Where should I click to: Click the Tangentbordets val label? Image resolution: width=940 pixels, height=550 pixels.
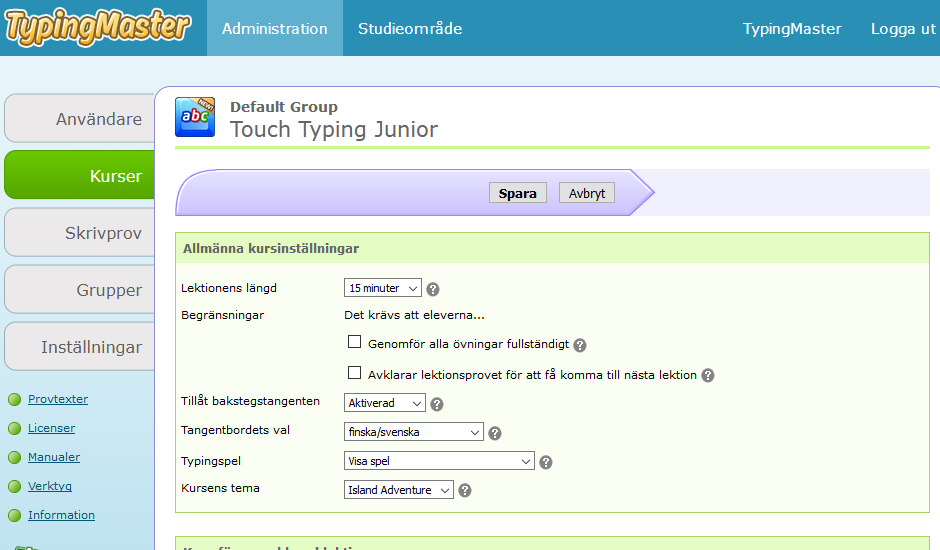tap(236, 430)
